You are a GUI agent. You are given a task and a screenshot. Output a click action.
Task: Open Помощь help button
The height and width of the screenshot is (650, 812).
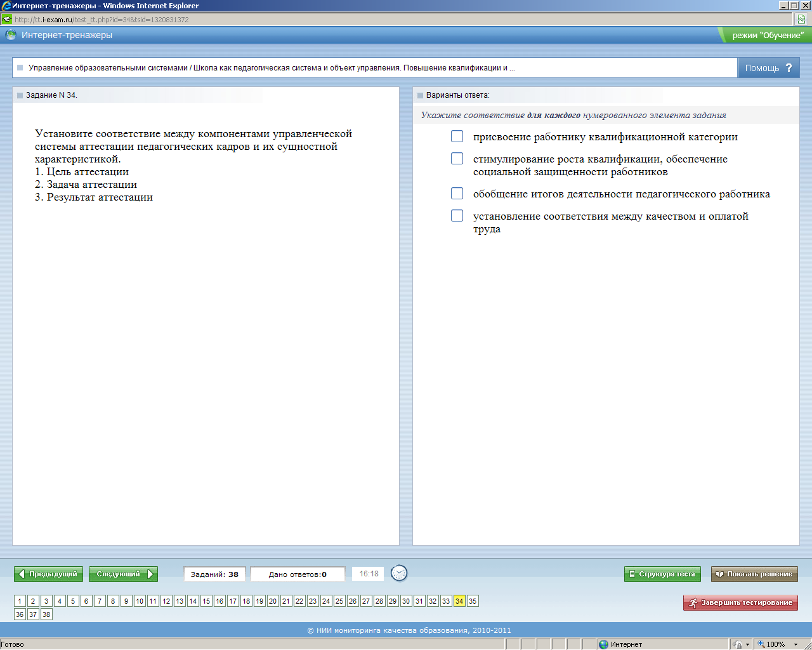click(x=769, y=68)
